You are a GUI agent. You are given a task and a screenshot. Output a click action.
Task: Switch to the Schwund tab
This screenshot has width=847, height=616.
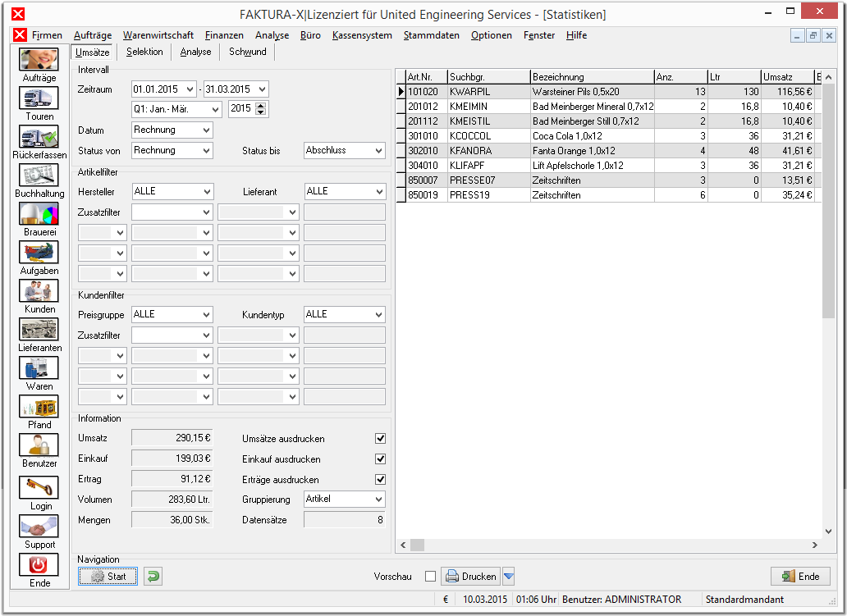[247, 52]
